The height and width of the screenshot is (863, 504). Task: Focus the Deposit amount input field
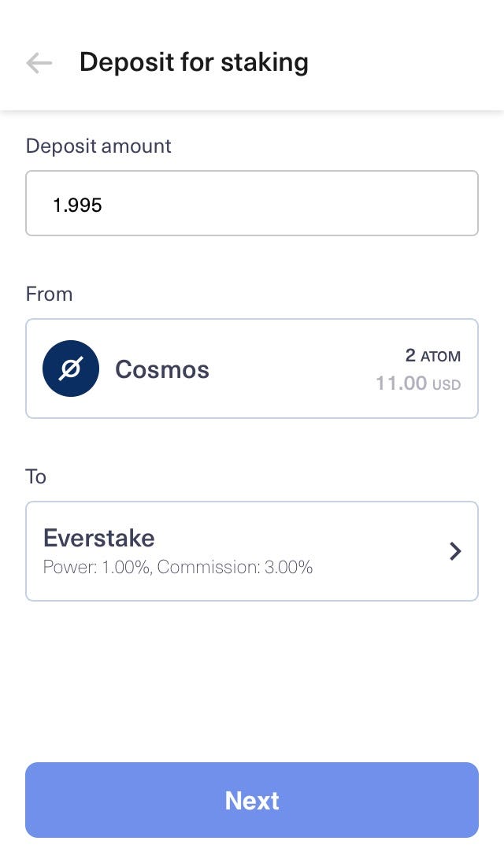(x=252, y=203)
